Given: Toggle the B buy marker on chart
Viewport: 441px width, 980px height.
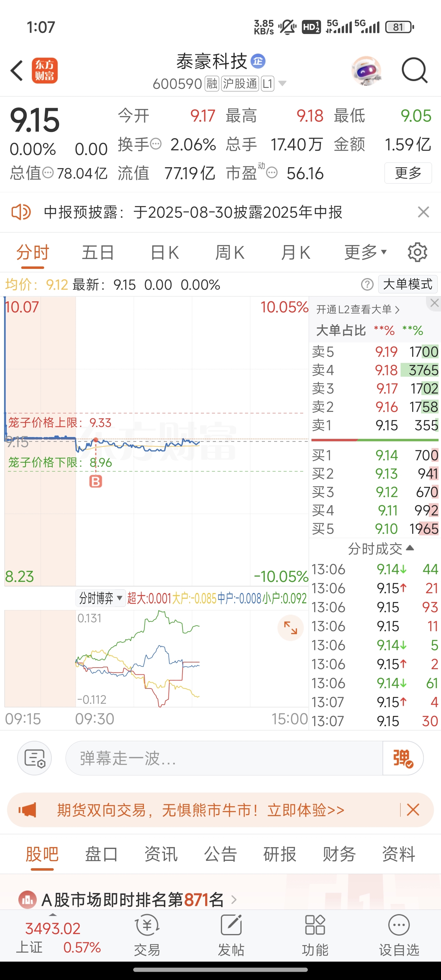Looking at the screenshot, I should tap(96, 482).
